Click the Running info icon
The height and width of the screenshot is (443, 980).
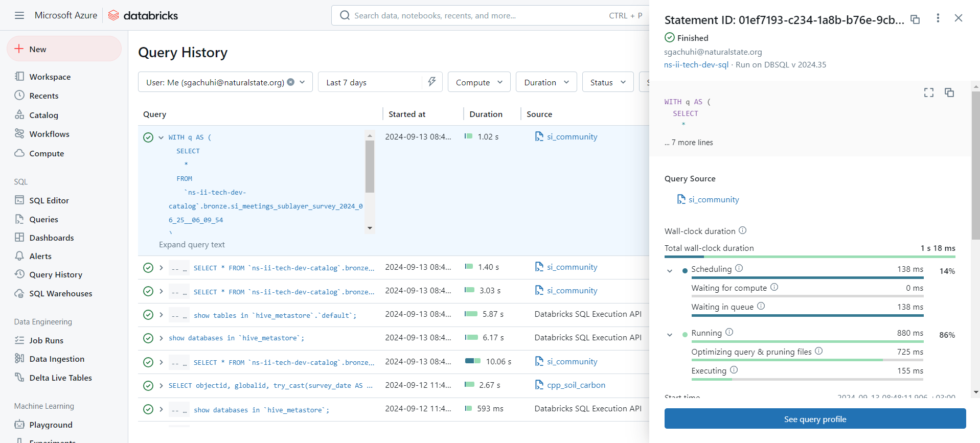pyautogui.click(x=730, y=332)
